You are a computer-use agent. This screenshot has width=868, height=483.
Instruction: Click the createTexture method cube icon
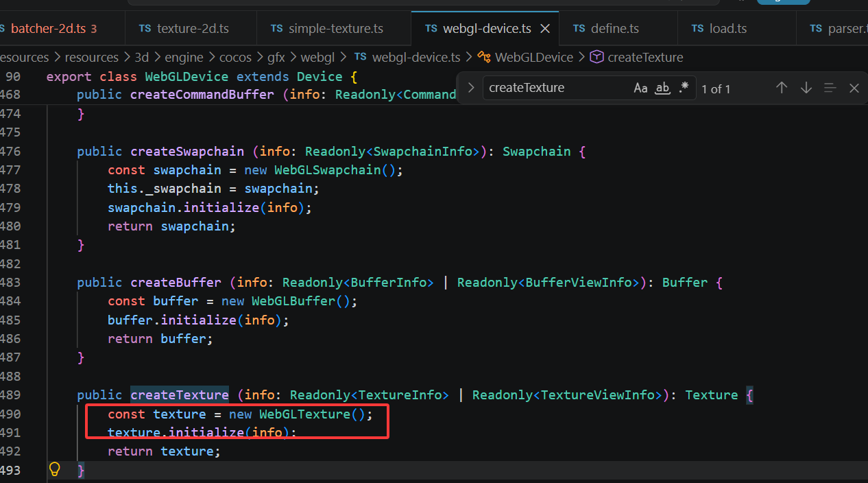tap(596, 58)
